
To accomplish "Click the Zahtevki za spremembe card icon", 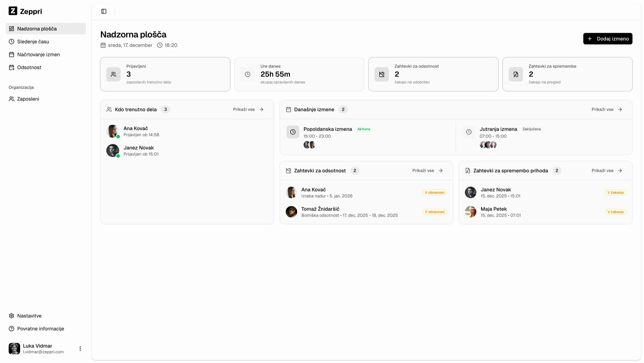I will point(516,74).
